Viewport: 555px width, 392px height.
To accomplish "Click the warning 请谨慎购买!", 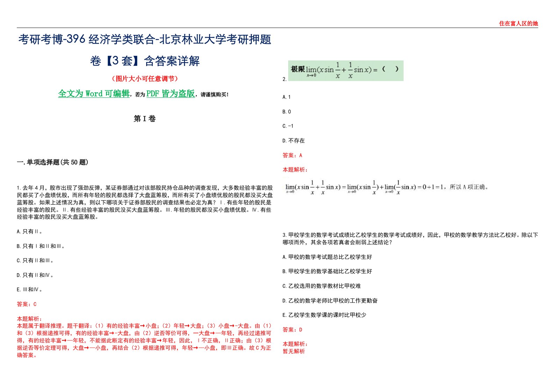I will coord(215,95).
